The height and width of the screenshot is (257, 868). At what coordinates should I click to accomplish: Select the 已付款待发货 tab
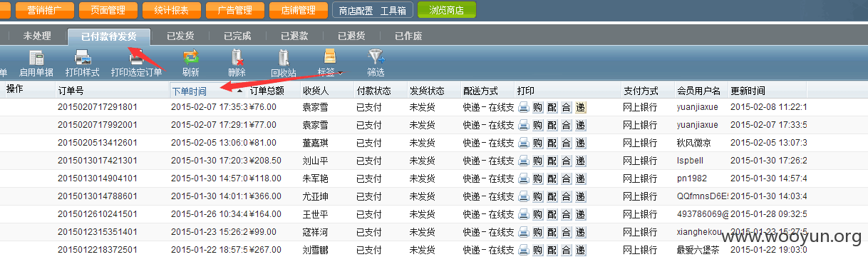[109, 36]
